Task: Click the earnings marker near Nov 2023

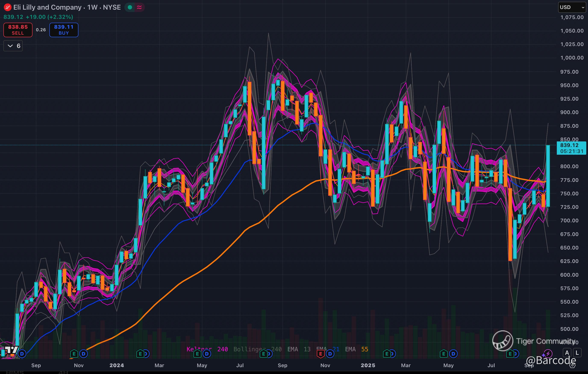Action: coord(74,353)
